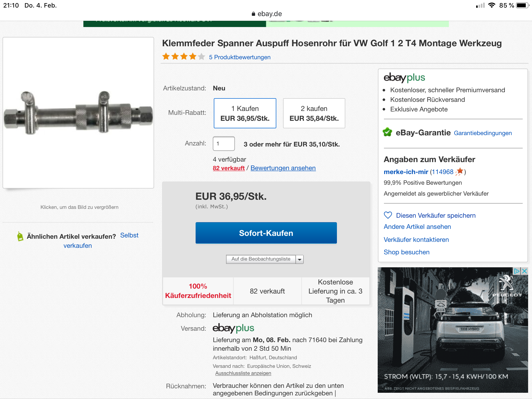Enlarge the product image thumbnail
The width and height of the screenshot is (532, 399).
coord(78,113)
